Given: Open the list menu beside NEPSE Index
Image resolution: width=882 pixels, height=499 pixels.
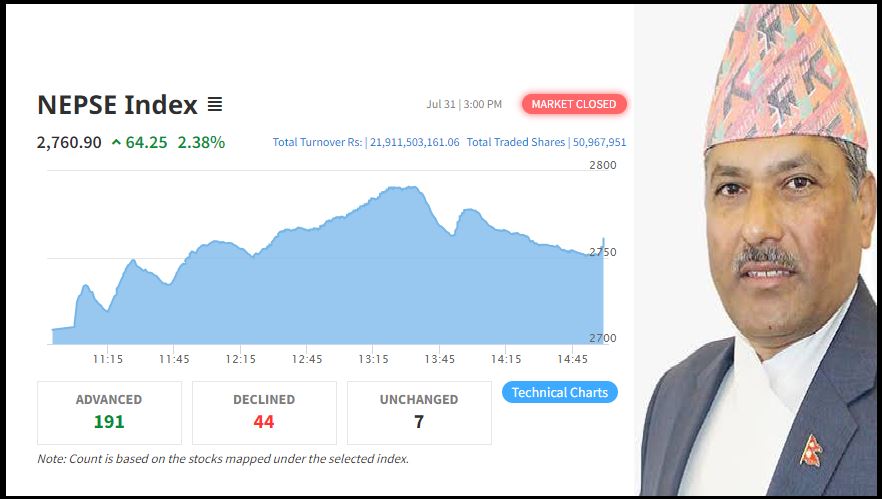Looking at the screenshot, I should [x=215, y=104].
